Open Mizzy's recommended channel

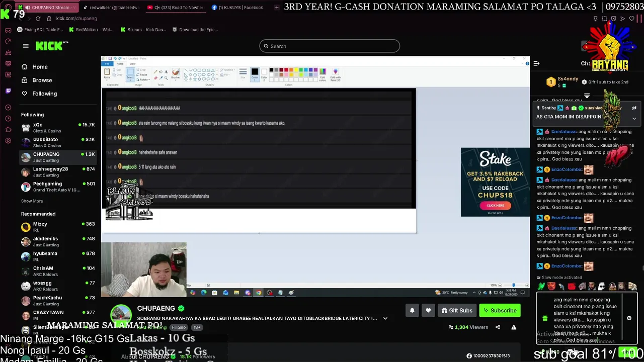[58, 227]
